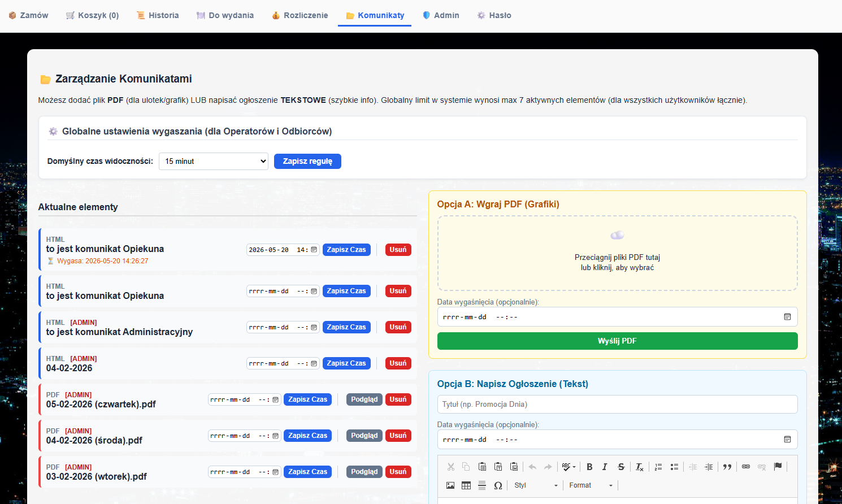Toggle italic formatting in the editor
842x504 pixels.
click(605, 467)
